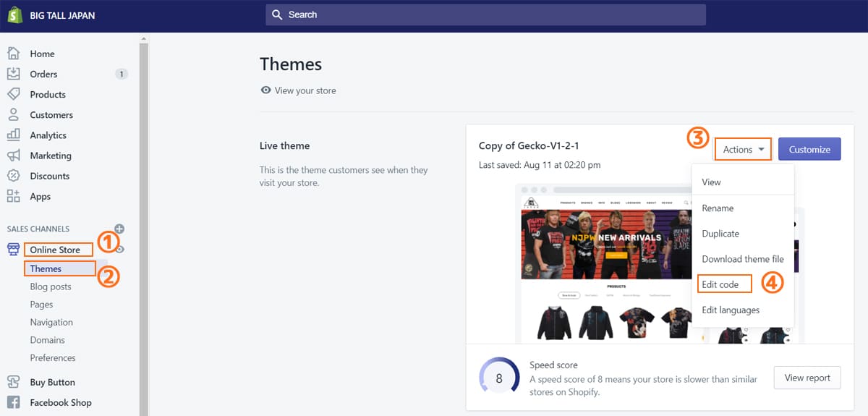This screenshot has height=416, width=868.
Task: Go to Home in sidebar
Action: [42, 54]
